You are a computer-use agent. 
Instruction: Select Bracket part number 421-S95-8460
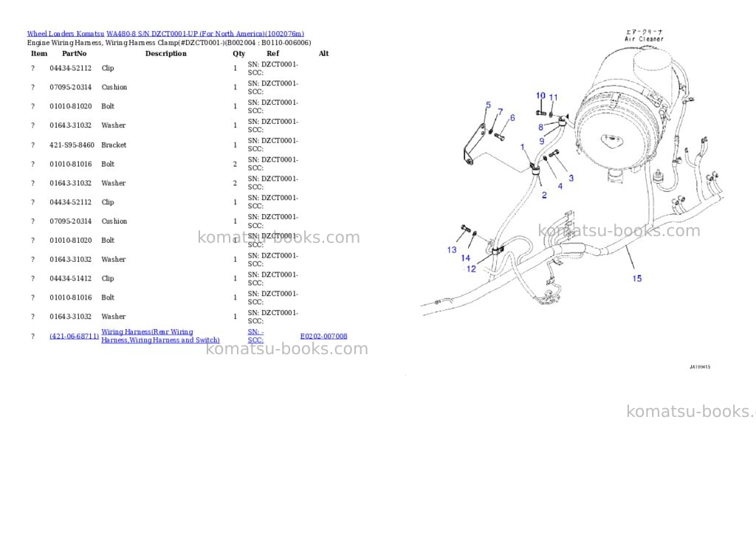(x=72, y=145)
